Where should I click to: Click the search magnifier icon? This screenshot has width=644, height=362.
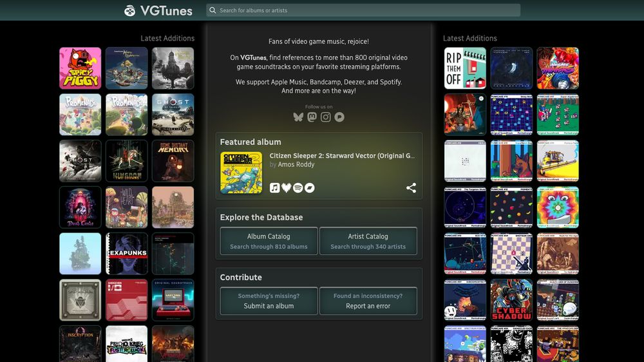click(x=213, y=10)
